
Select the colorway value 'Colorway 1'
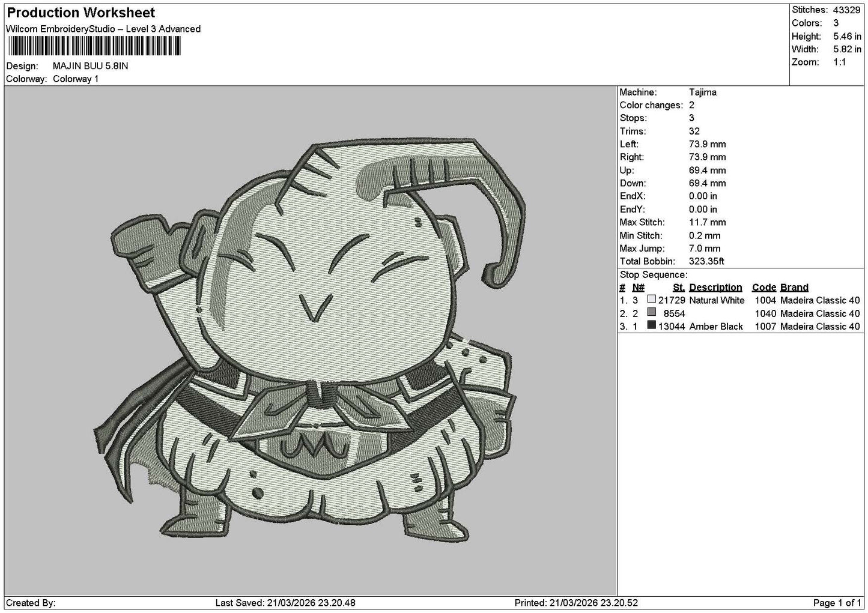coord(76,79)
